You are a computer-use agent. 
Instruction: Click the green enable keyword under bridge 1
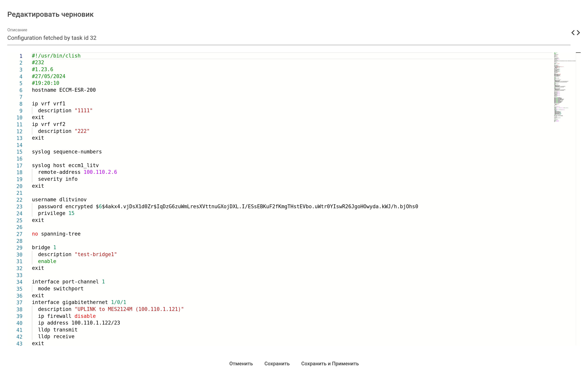pyautogui.click(x=47, y=261)
